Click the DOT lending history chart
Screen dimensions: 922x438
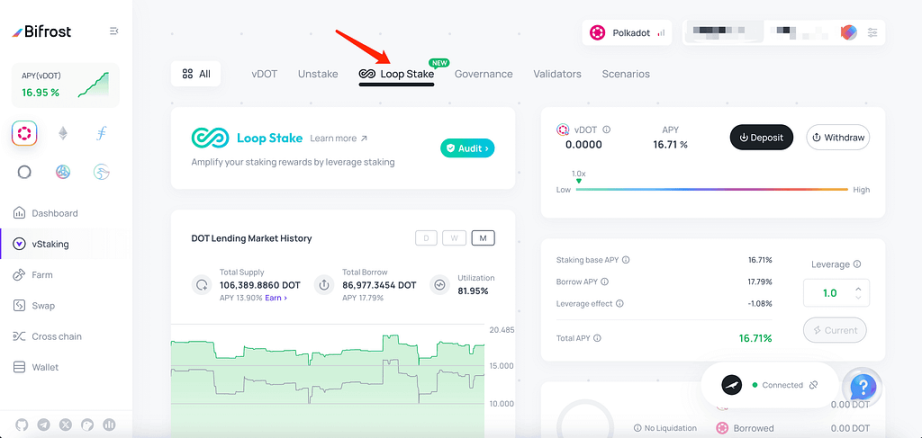[328, 379]
